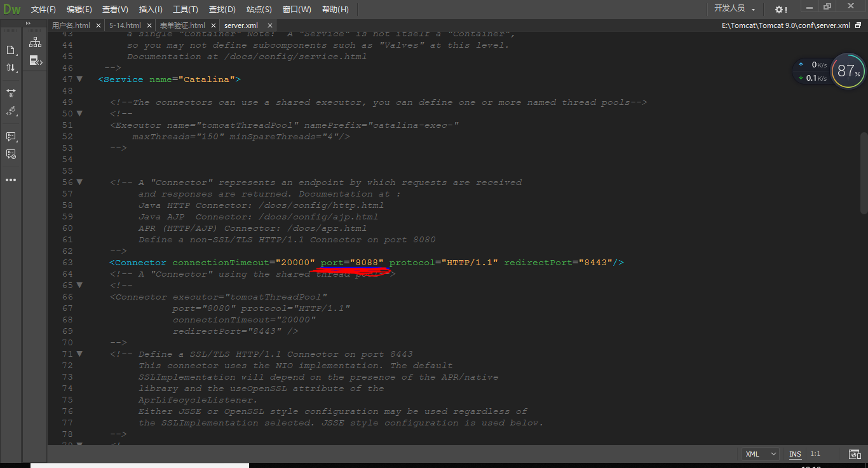Click the 87% memory usage widget

point(848,71)
